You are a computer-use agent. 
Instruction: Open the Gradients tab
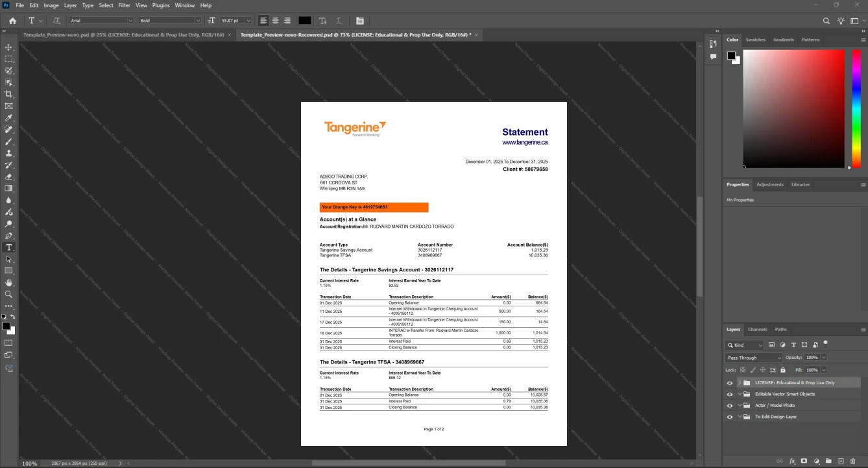pos(784,40)
